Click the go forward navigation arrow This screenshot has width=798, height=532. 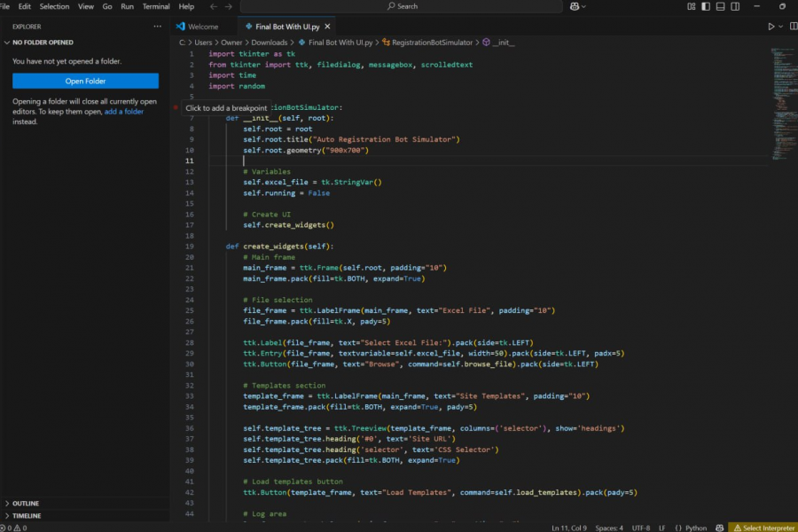click(230, 6)
